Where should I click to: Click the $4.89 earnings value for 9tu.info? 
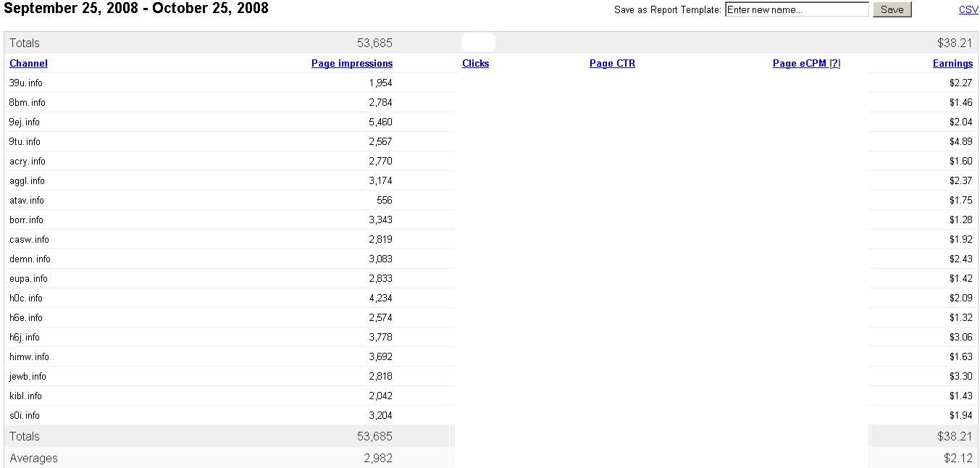pos(960,142)
